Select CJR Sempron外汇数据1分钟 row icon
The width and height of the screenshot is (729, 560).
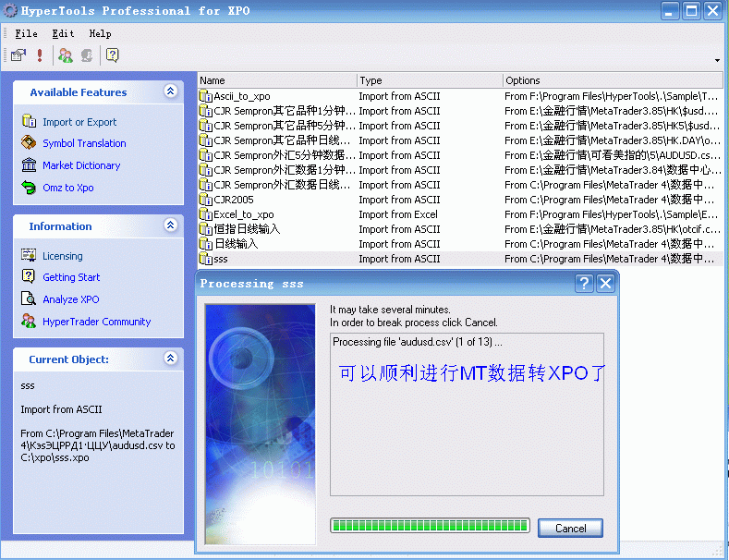click(205, 170)
